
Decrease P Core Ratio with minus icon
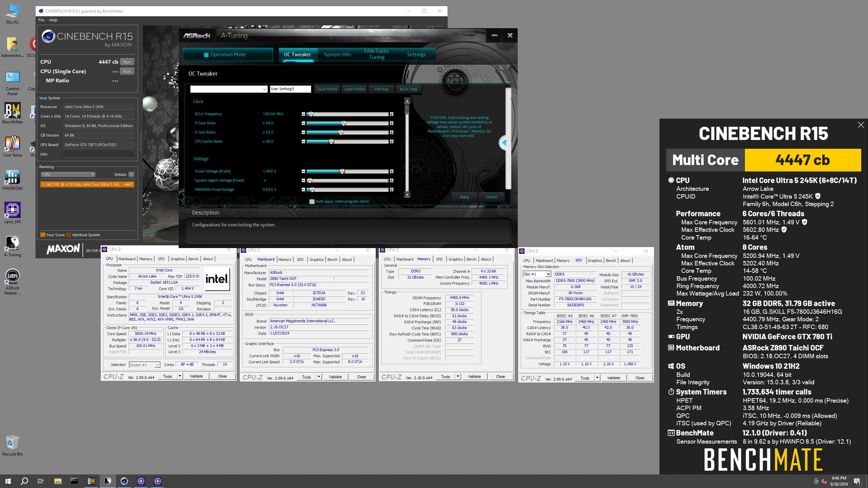click(x=303, y=123)
